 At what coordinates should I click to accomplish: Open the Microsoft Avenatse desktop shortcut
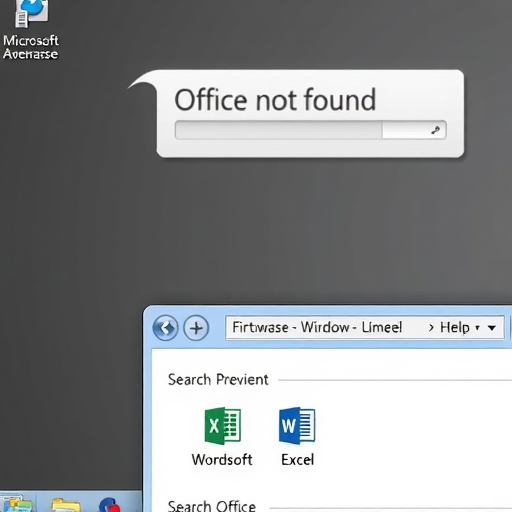point(31,30)
